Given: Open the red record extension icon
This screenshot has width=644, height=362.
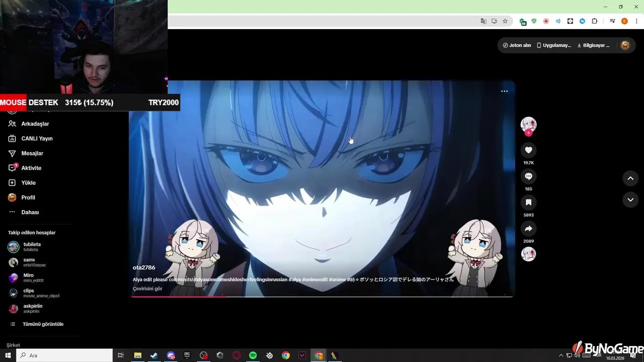Looking at the screenshot, I should pyautogui.click(x=546, y=21).
